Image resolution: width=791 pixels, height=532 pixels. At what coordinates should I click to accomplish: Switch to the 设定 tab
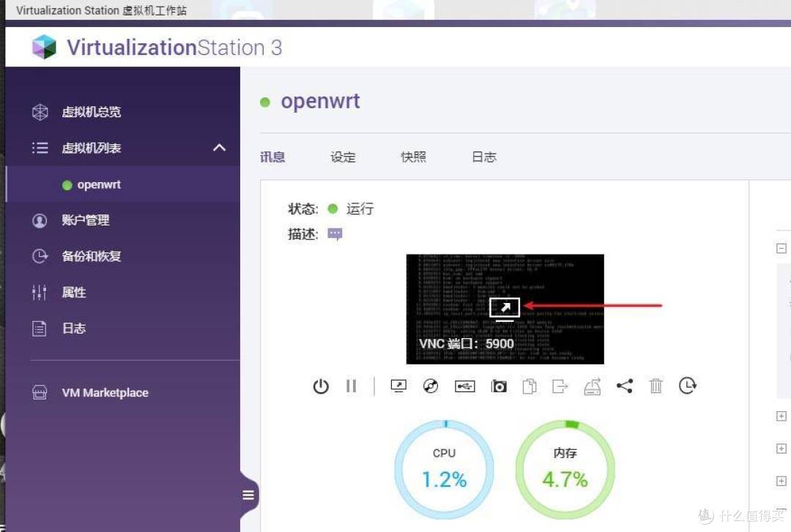click(x=342, y=157)
